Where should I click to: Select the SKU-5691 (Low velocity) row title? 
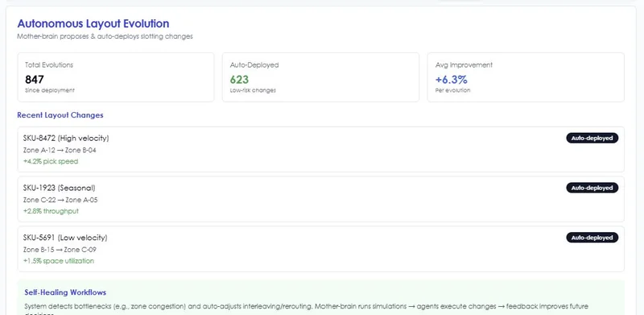(65, 238)
